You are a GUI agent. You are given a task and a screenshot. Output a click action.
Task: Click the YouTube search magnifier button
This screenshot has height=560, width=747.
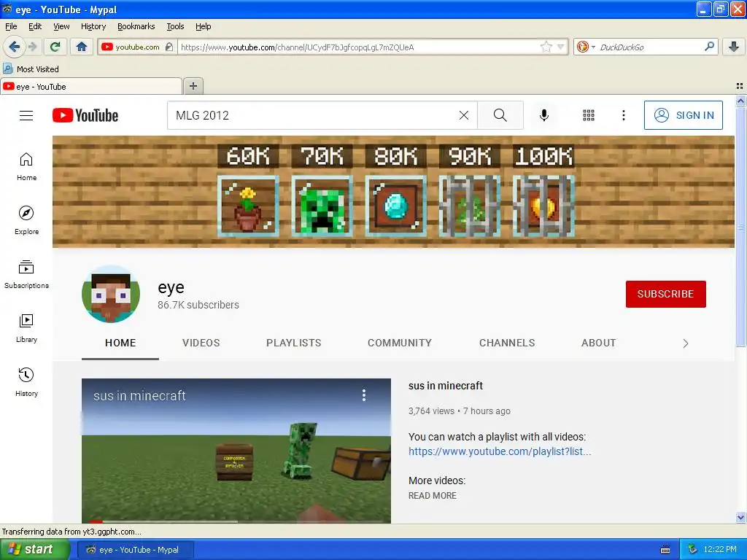(500, 115)
